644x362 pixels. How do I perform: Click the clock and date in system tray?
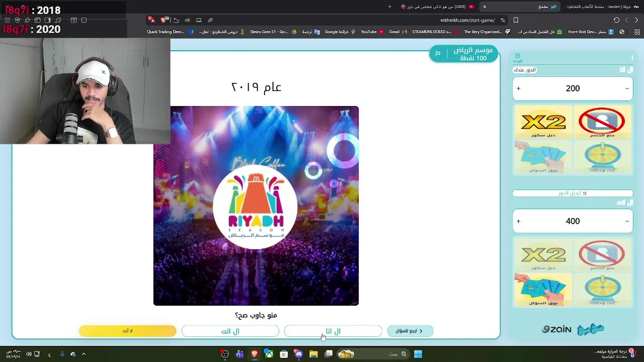pyautogui.click(x=13, y=354)
